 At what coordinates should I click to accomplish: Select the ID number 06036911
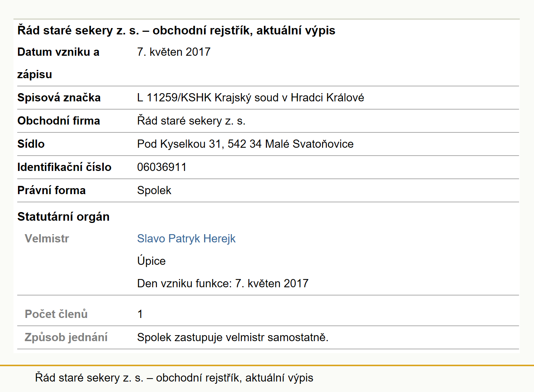pyautogui.click(x=162, y=167)
